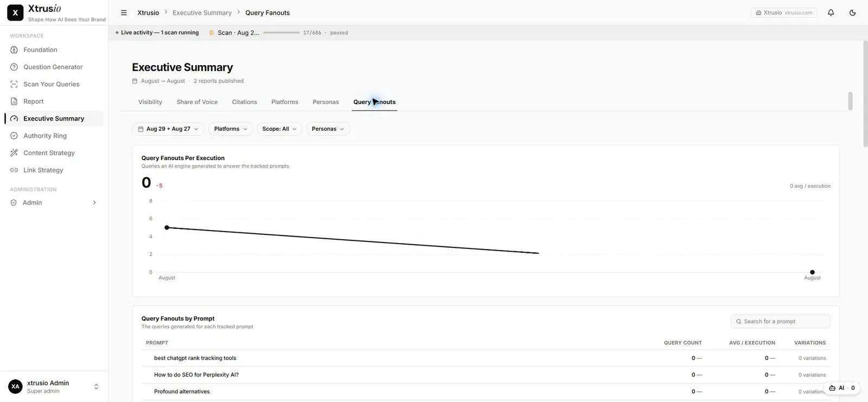Screen dimensions: 868x402
Task: Click the XA user avatar
Action: [15, 386]
